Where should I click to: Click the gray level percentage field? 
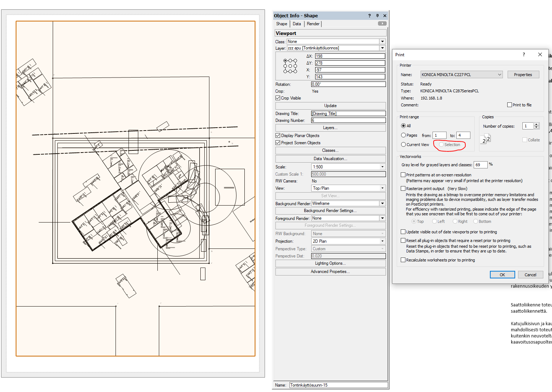coord(480,165)
